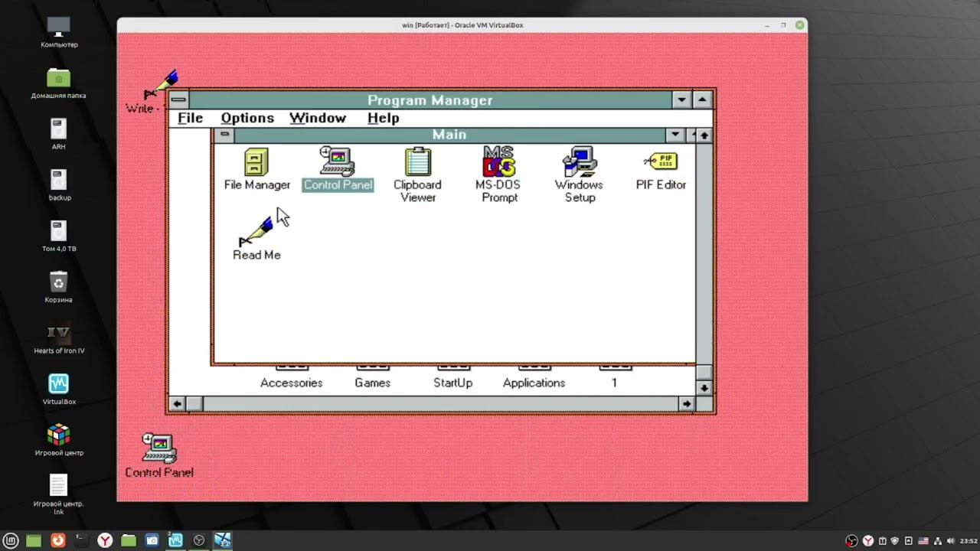This screenshot has width=980, height=551.
Task: Open screenshot tool camera icon in taskbar
Action: [x=152, y=540]
